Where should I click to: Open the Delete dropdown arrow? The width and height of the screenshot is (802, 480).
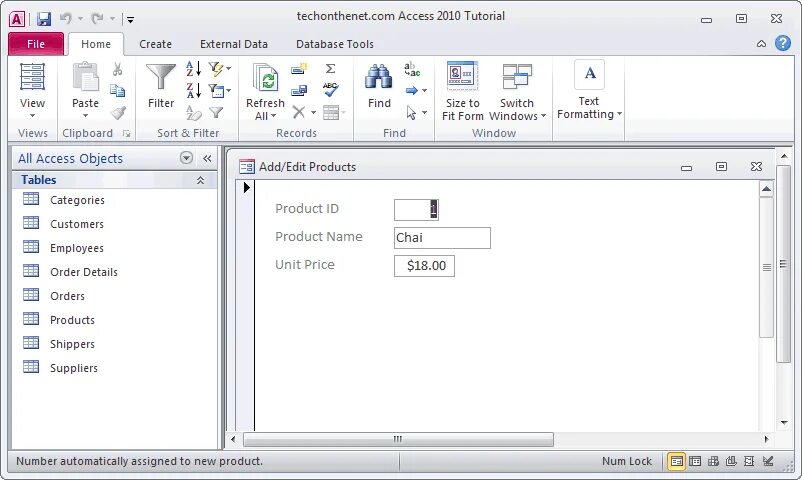pos(313,113)
